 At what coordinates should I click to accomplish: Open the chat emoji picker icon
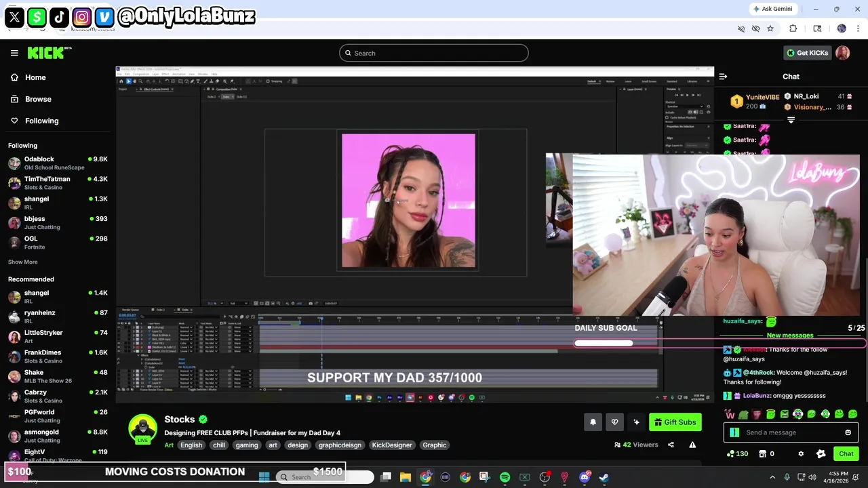tap(848, 432)
